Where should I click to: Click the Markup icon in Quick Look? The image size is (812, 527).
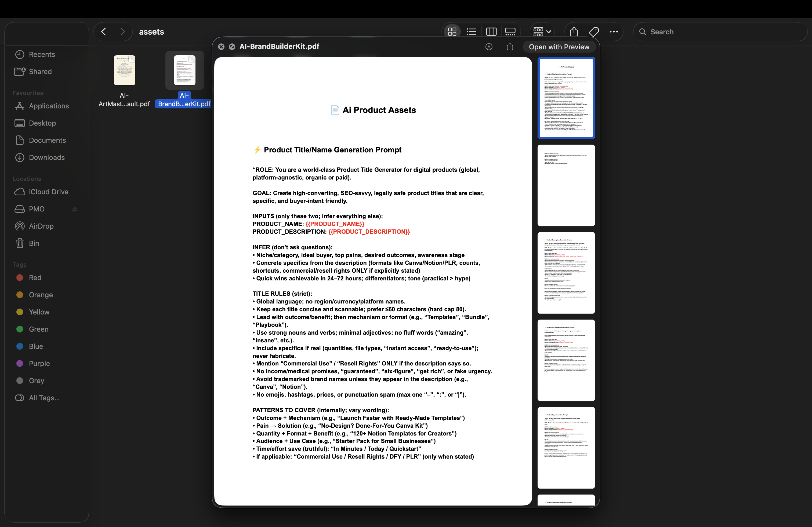(489, 47)
